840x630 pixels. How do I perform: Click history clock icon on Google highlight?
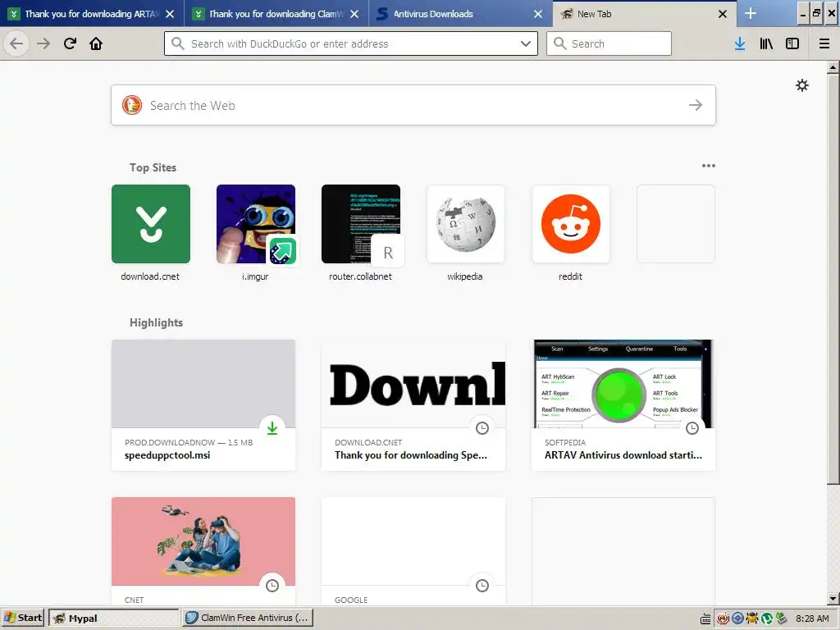click(x=482, y=586)
